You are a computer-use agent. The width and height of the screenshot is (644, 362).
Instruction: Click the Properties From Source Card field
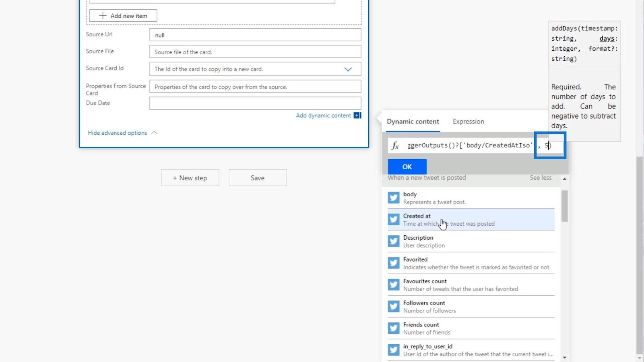tap(255, 86)
